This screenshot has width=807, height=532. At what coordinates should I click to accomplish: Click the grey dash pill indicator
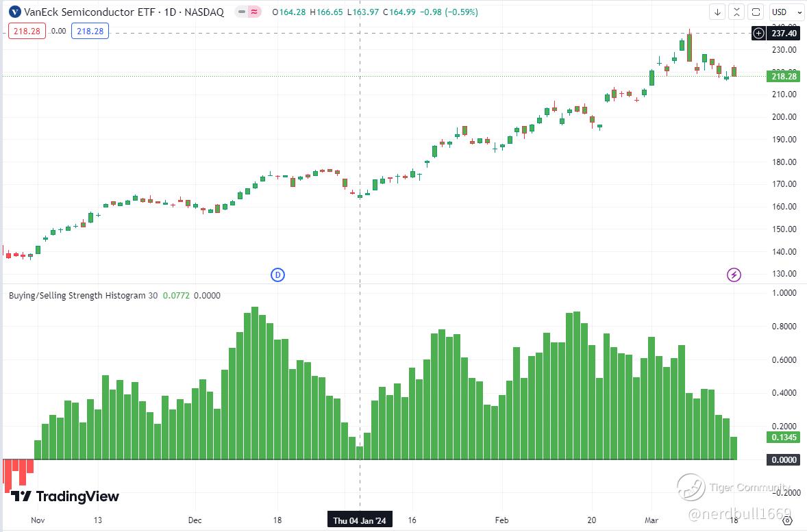[241, 12]
